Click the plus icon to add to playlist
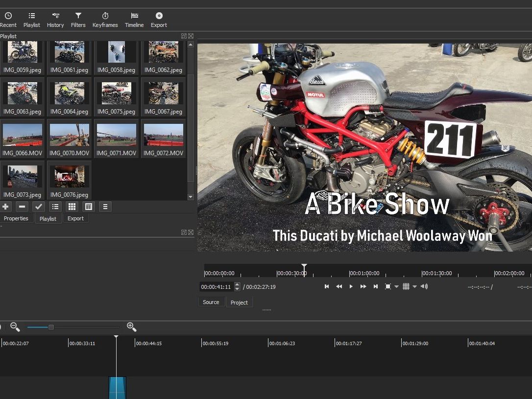This screenshot has width=532, height=399. click(5, 207)
